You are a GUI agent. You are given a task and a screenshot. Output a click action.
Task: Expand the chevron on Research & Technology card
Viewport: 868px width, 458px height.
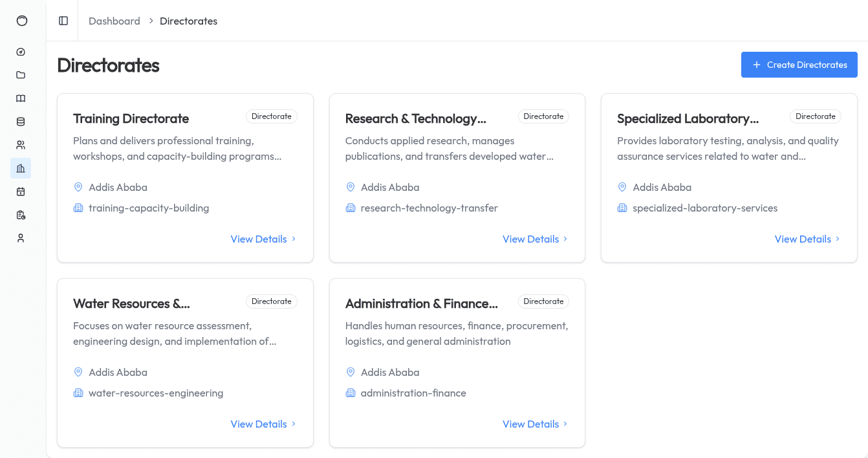tap(565, 239)
